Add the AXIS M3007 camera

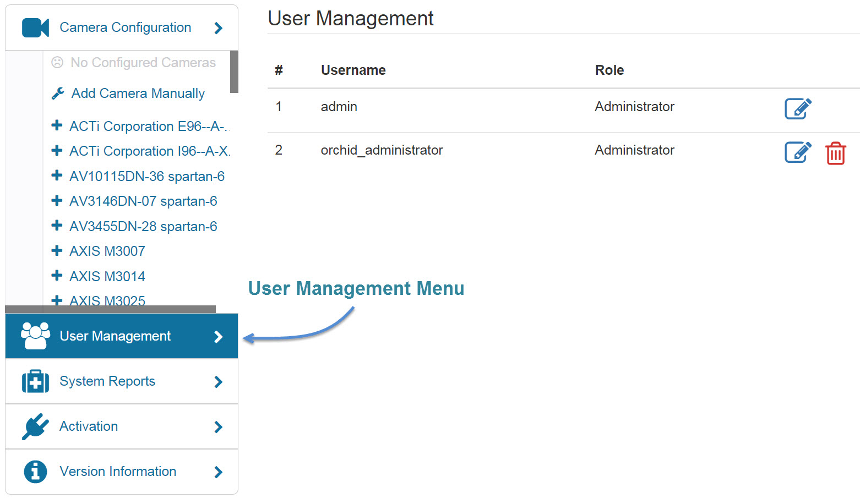pyautogui.click(x=107, y=251)
